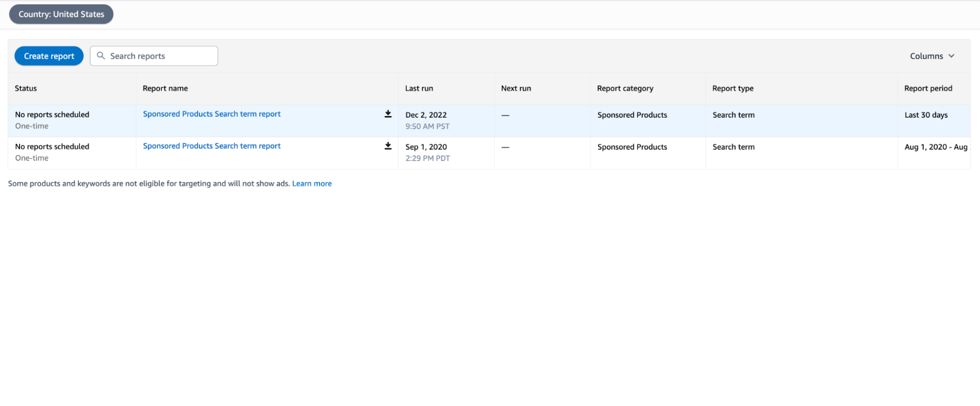This screenshot has height=406, width=980.
Task: Click the Status column header
Action: 26,88
